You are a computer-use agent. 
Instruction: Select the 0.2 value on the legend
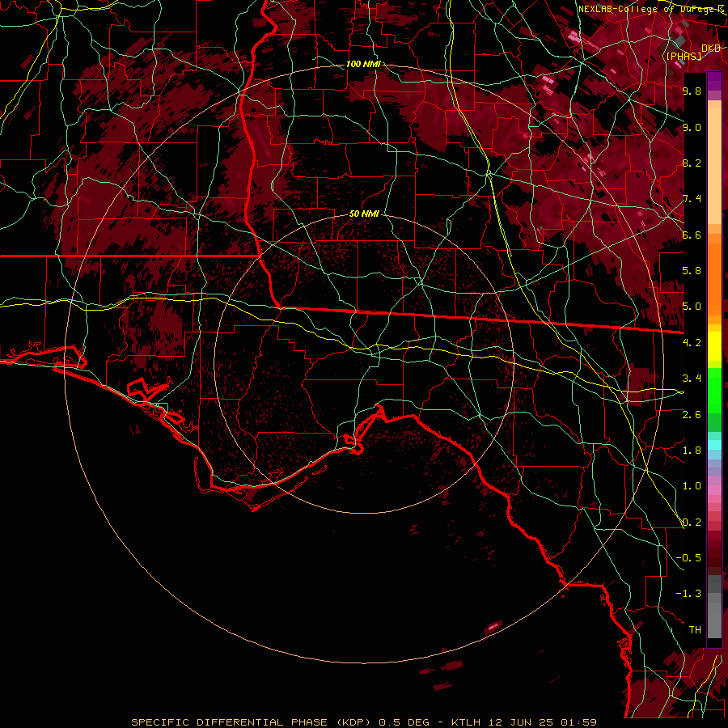(x=692, y=523)
